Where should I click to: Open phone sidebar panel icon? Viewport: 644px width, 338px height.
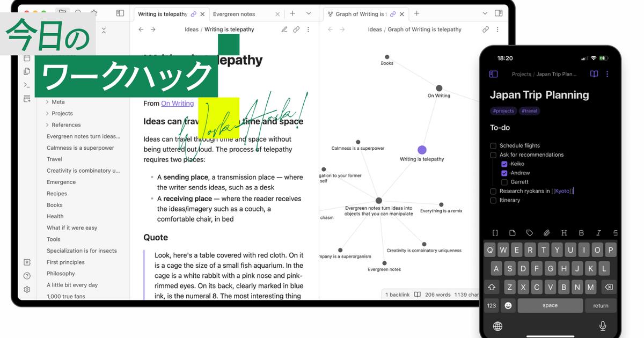494,74
